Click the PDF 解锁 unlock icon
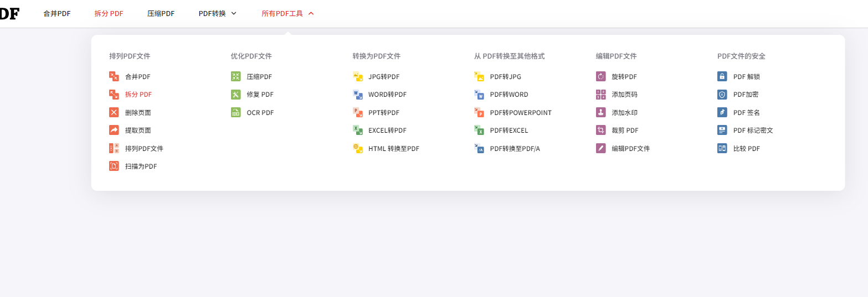 pos(722,77)
